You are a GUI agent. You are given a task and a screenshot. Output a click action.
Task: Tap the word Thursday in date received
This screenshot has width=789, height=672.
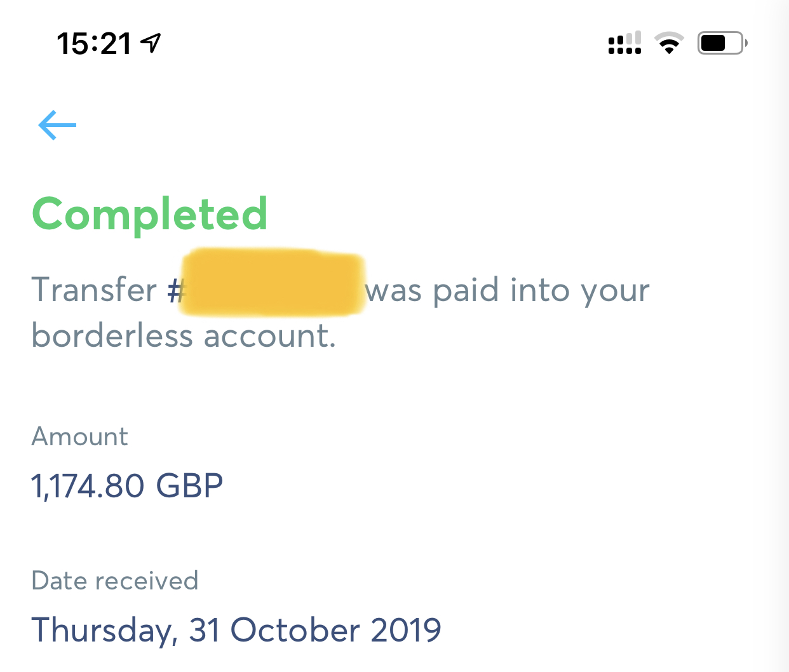click(x=102, y=631)
